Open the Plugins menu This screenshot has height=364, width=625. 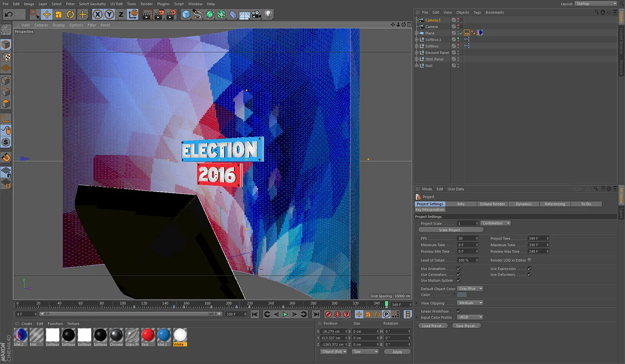point(163,4)
